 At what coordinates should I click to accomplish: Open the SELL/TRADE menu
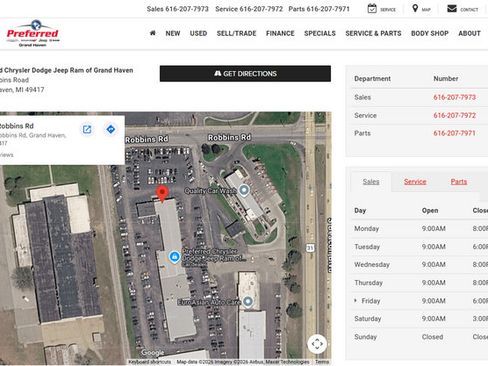[x=236, y=33]
